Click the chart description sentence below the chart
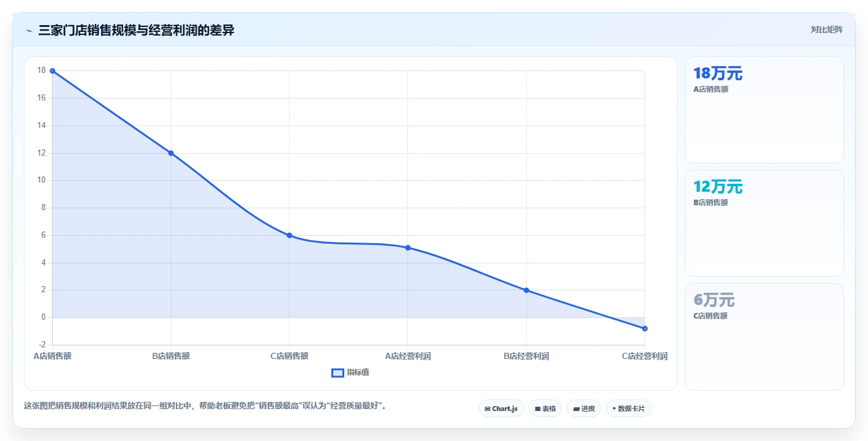The image size is (868, 441). (x=205, y=405)
